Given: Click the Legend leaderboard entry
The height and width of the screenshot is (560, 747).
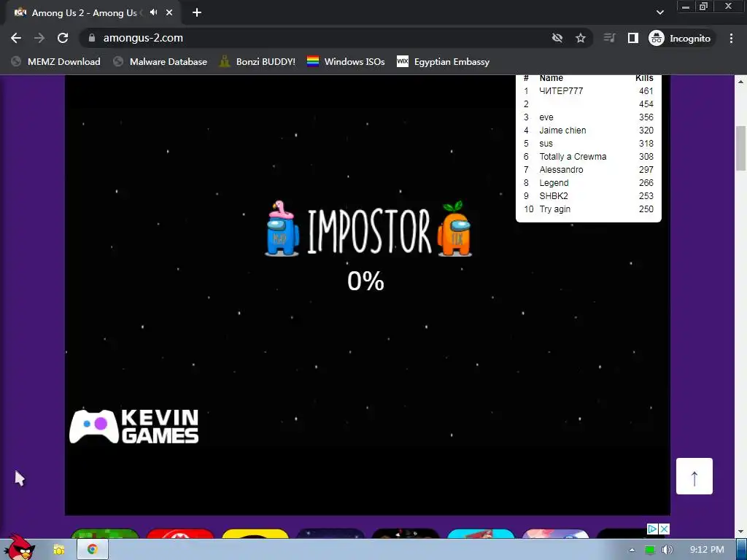Looking at the screenshot, I should coord(589,183).
